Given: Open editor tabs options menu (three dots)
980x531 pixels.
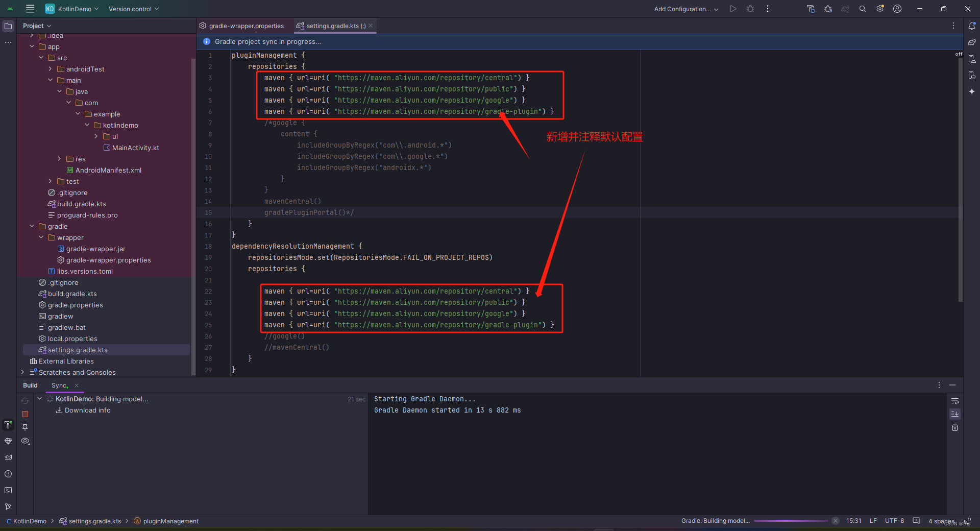Looking at the screenshot, I should tap(953, 26).
